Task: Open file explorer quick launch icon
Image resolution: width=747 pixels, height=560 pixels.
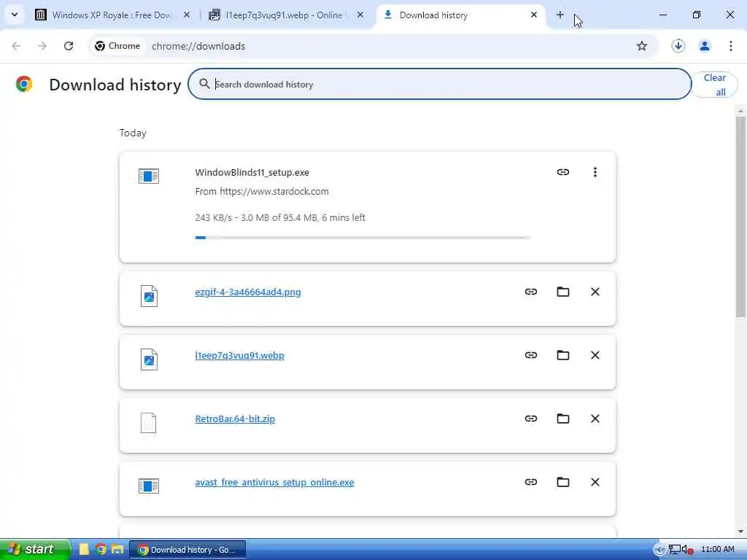Action: 117,549
